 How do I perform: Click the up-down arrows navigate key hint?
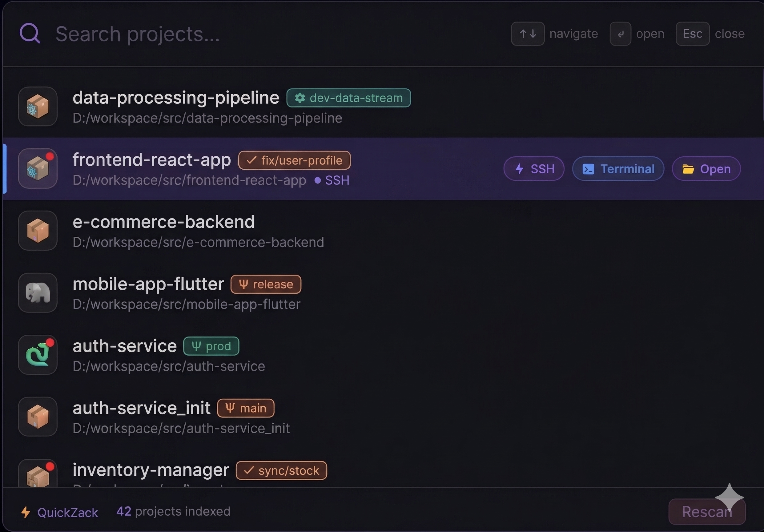click(528, 34)
